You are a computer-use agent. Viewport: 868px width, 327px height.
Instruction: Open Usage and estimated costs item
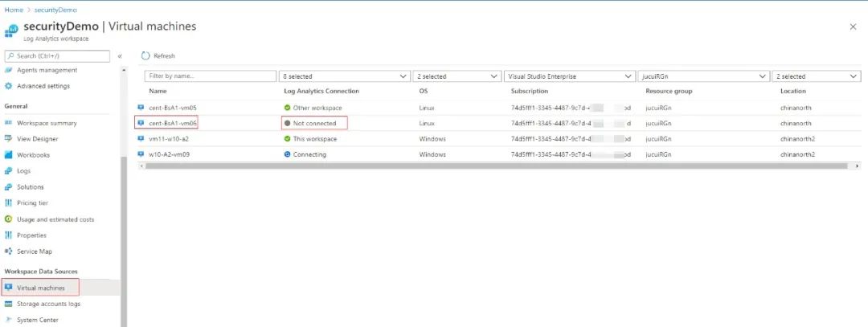point(55,219)
